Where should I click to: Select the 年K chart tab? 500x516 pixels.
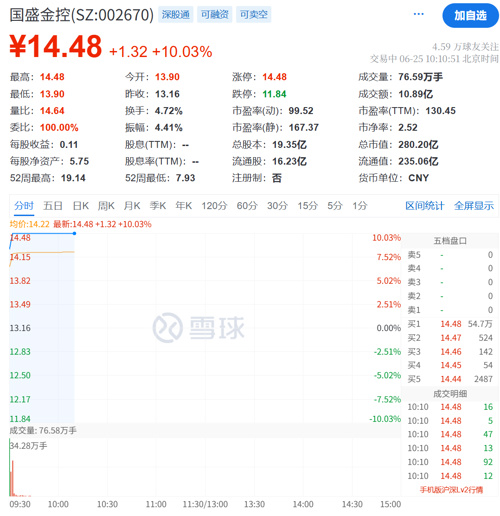184,206
